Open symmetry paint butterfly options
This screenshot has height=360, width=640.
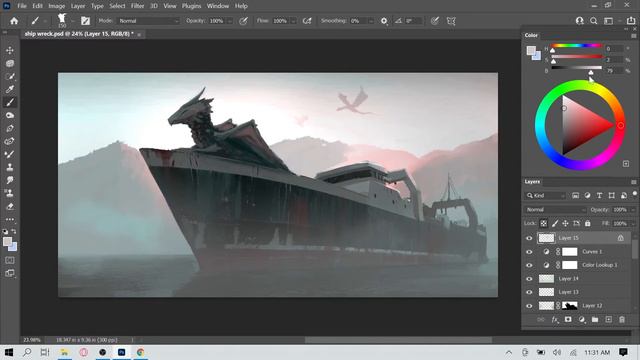point(451,21)
